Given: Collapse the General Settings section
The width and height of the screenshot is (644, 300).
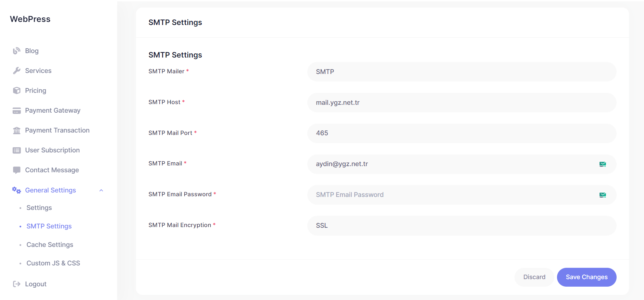Looking at the screenshot, I should pyautogui.click(x=101, y=190).
